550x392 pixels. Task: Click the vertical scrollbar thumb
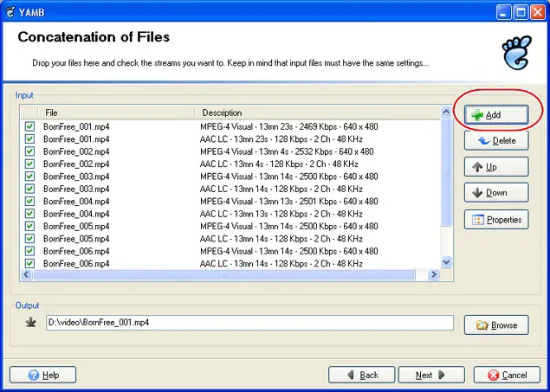point(446,172)
